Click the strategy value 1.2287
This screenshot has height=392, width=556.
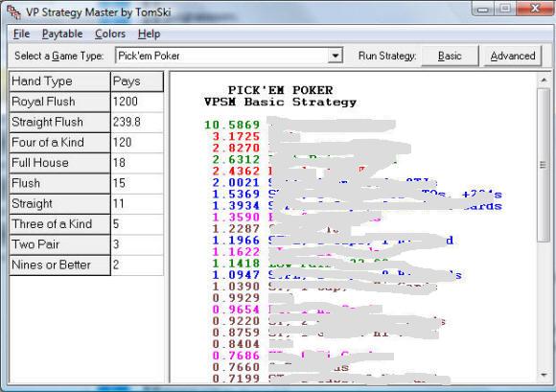coord(236,229)
